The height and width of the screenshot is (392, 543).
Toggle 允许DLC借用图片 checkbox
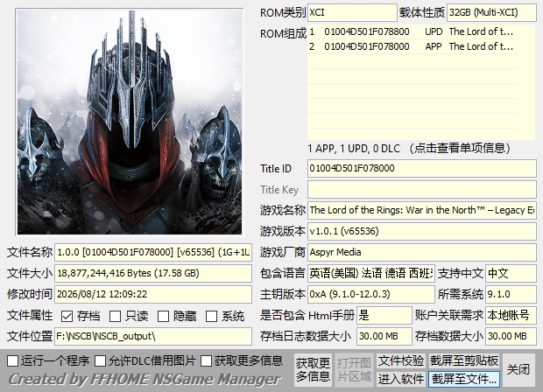[101, 360]
